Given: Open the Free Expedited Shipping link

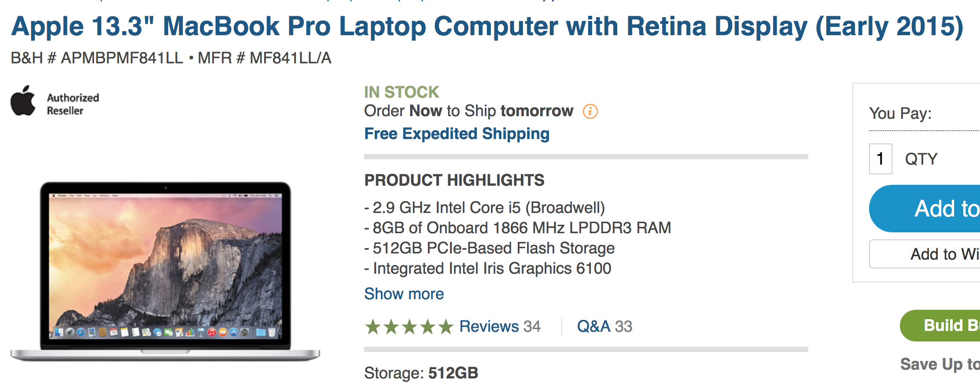Looking at the screenshot, I should tap(457, 134).
